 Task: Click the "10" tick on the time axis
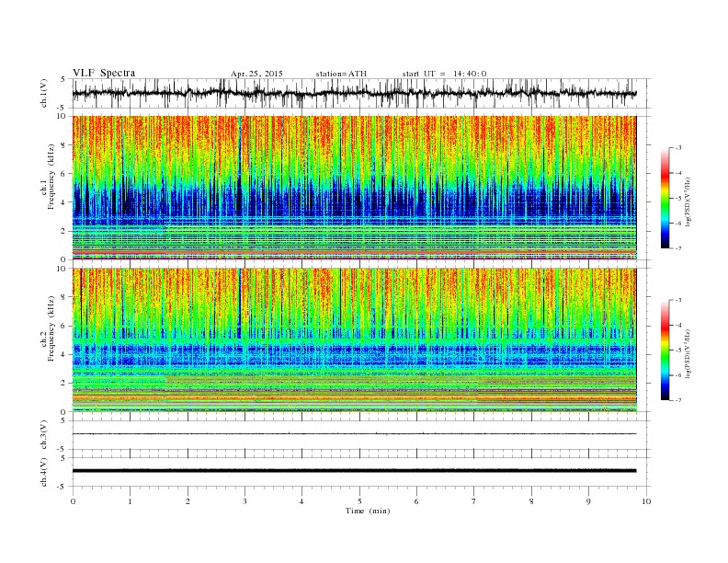point(646,501)
